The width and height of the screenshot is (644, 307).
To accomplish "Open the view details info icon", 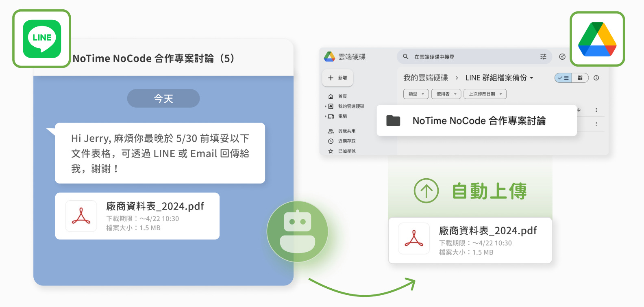I will (x=596, y=78).
